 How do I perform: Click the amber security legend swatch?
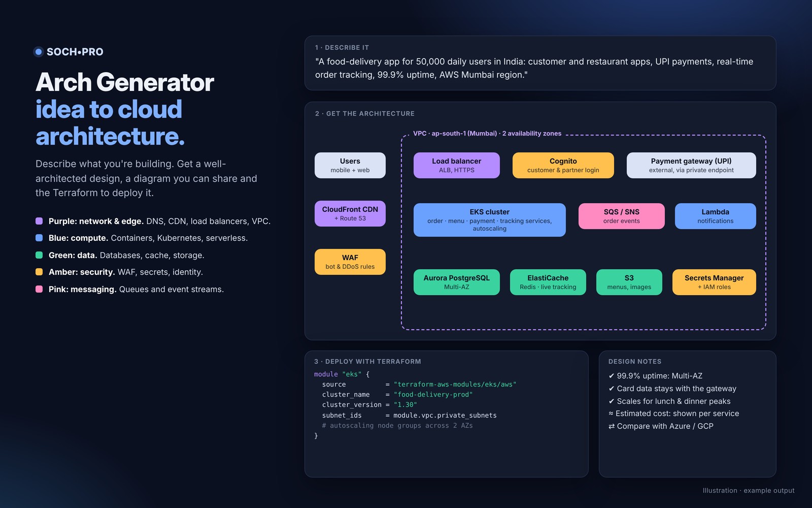coord(39,272)
